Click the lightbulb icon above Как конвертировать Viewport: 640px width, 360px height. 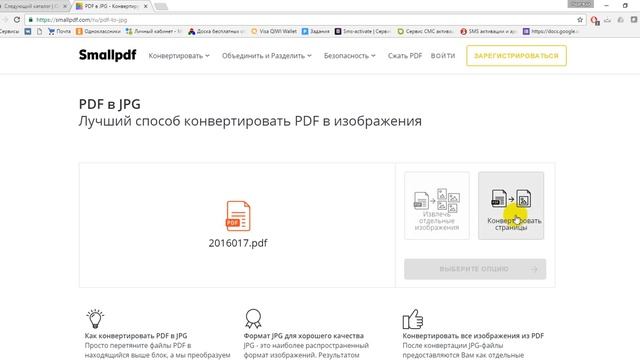pos(95,319)
